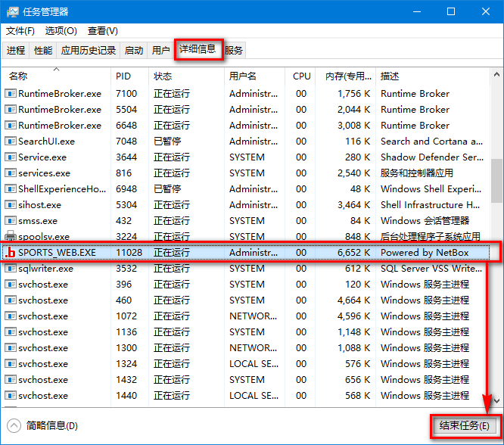Switch to the 服务 tab

(234, 51)
